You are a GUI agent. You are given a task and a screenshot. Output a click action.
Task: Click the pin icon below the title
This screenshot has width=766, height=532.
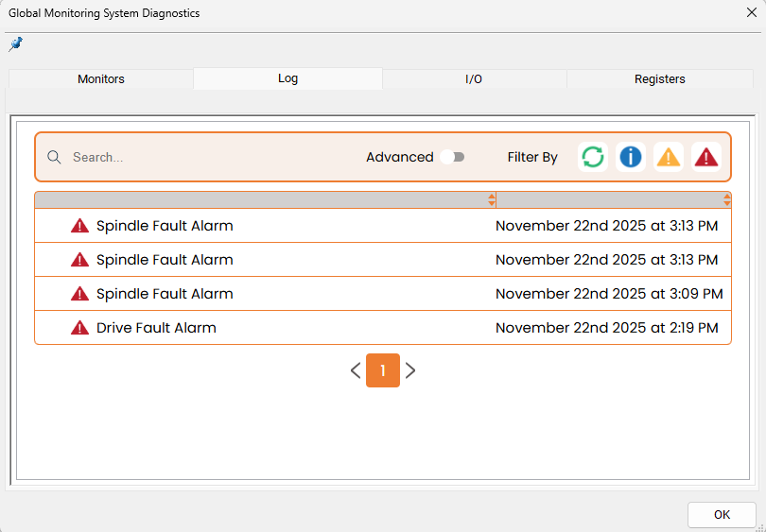point(15,44)
